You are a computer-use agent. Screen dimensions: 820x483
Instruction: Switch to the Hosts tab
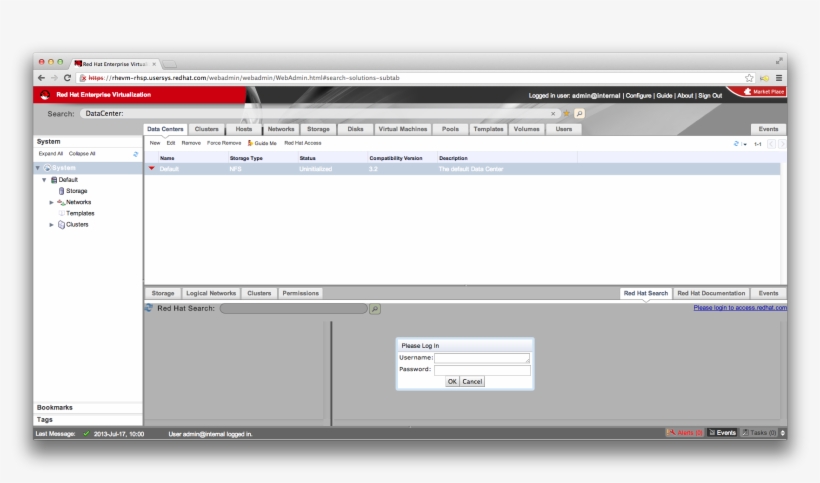click(x=244, y=129)
